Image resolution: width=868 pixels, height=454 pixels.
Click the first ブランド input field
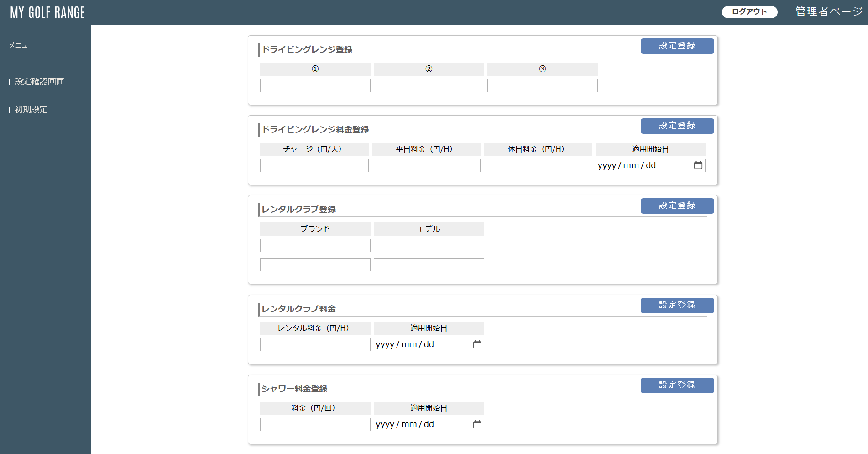pos(315,246)
